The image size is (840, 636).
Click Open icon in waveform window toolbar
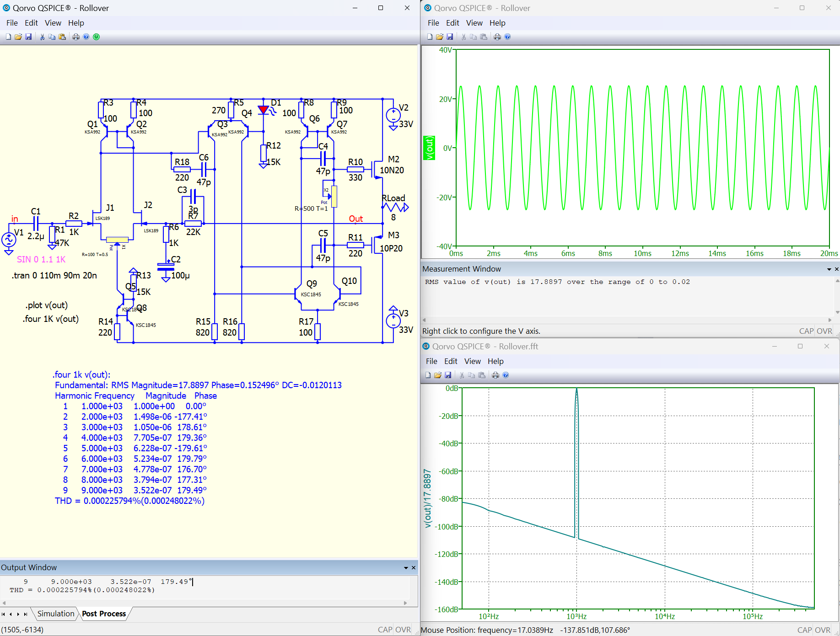(440, 37)
